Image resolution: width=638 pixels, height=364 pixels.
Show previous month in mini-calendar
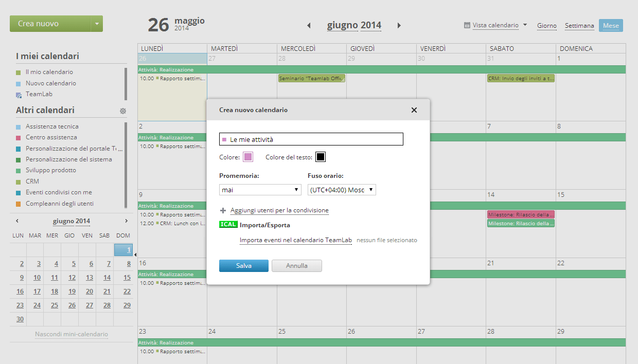(17, 221)
